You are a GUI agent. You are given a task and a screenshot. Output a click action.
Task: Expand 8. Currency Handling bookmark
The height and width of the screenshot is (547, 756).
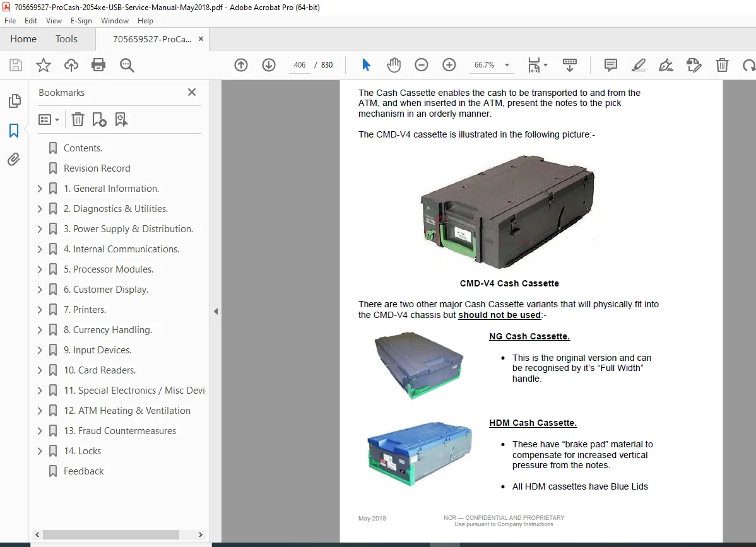click(x=40, y=330)
